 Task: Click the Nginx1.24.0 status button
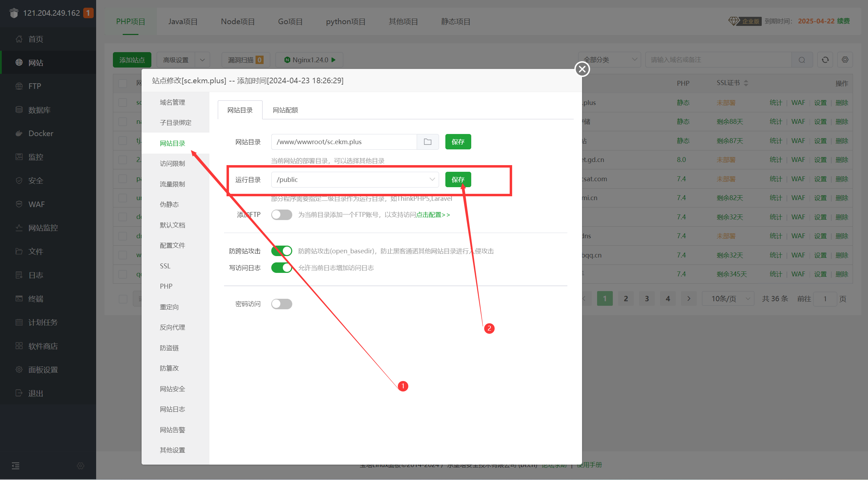(x=309, y=60)
